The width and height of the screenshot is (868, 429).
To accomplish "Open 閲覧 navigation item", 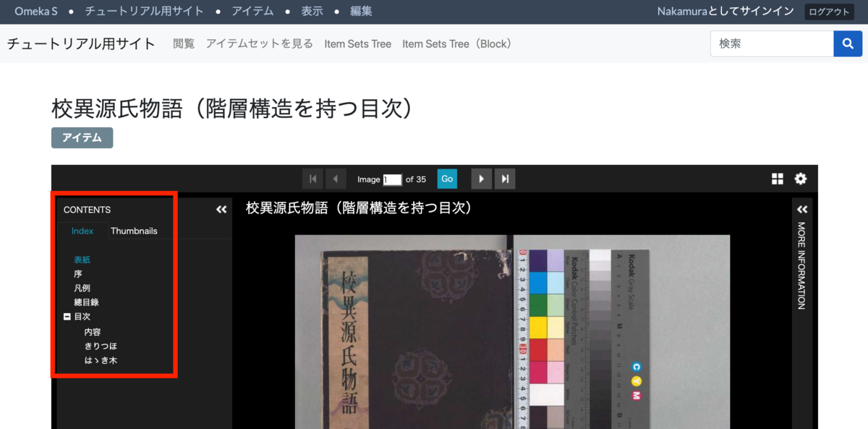I will tap(184, 43).
